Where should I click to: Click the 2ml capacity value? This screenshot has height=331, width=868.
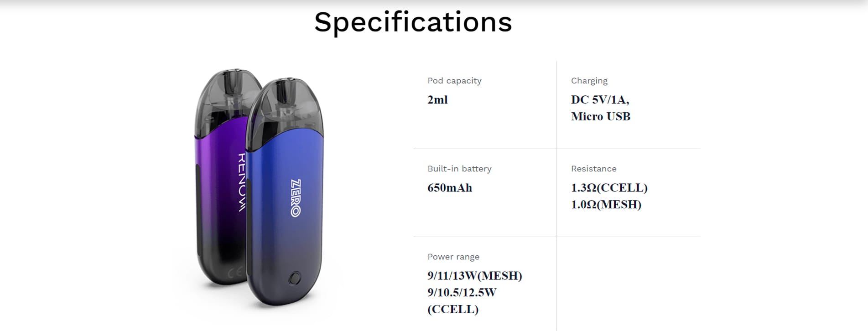point(437,100)
